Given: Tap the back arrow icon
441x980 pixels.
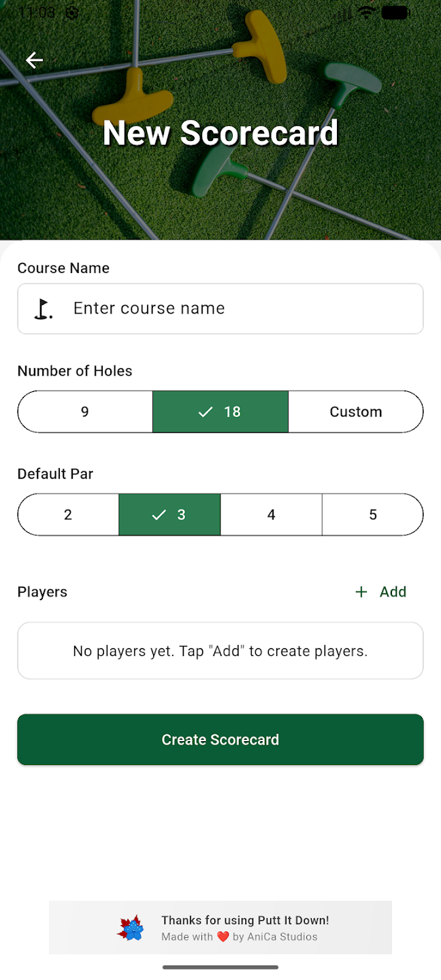Looking at the screenshot, I should 34,61.
